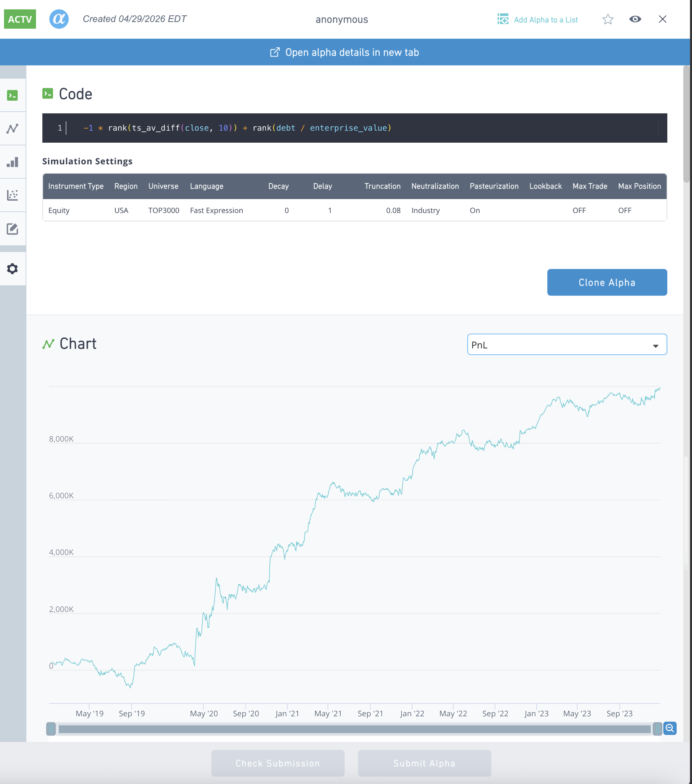Click the alpha logo icon at top left
Screen dimensions: 692x784
[58, 19]
